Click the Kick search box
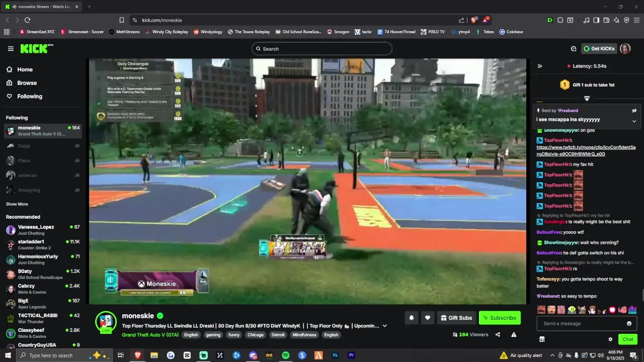The image size is (644, 362). click(322, 49)
